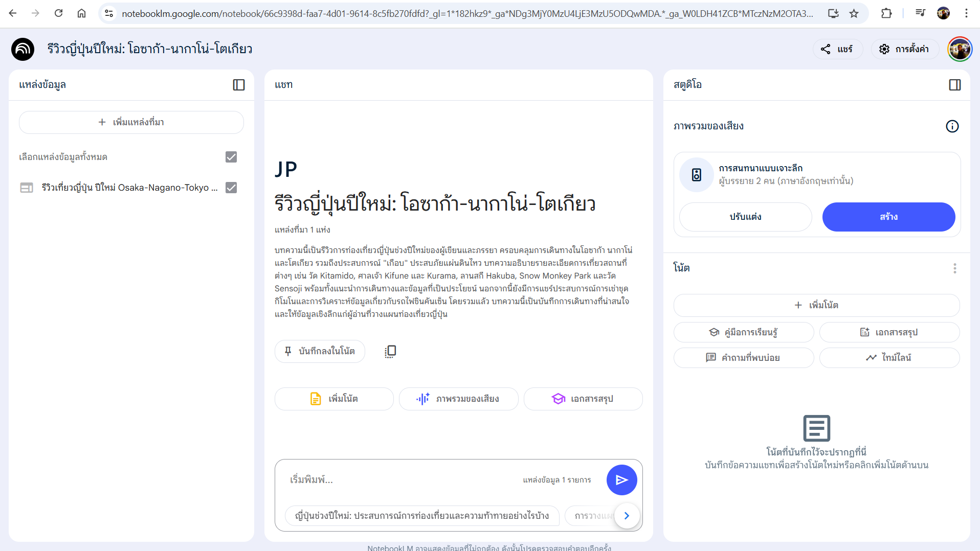Collapse the sources panel with its icon
Image resolution: width=980 pixels, height=551 pixels.
[x=239, y=85]
